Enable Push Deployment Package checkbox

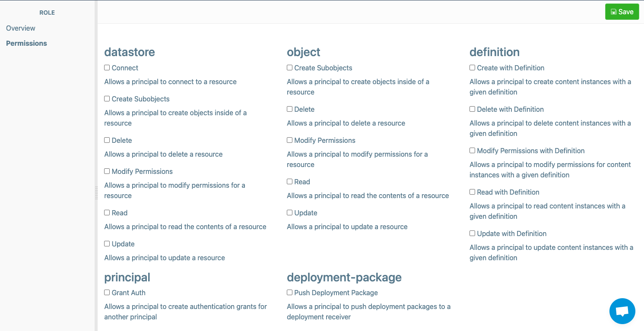tap(289, 293)
